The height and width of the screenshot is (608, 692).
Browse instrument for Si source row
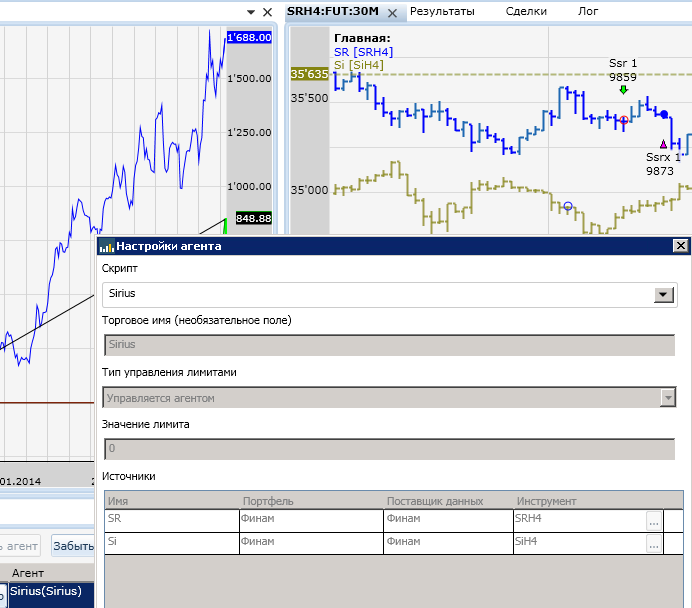(x=654, y=544)
